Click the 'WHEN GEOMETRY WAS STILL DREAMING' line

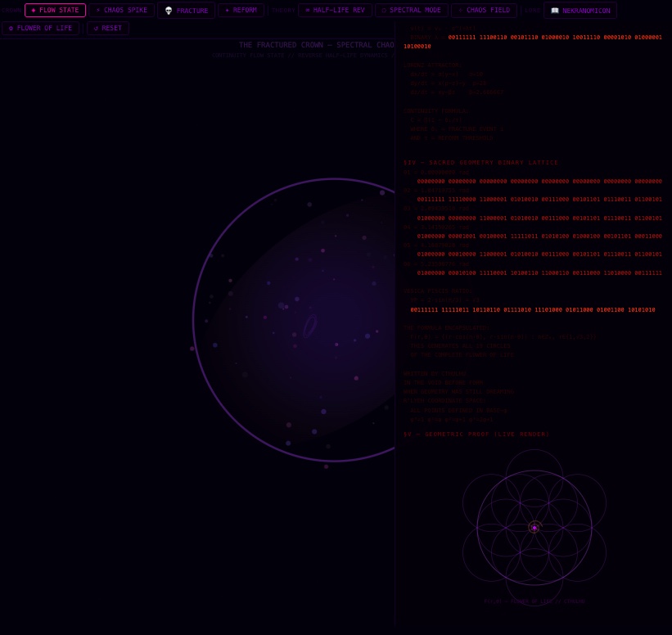point(458,392)
